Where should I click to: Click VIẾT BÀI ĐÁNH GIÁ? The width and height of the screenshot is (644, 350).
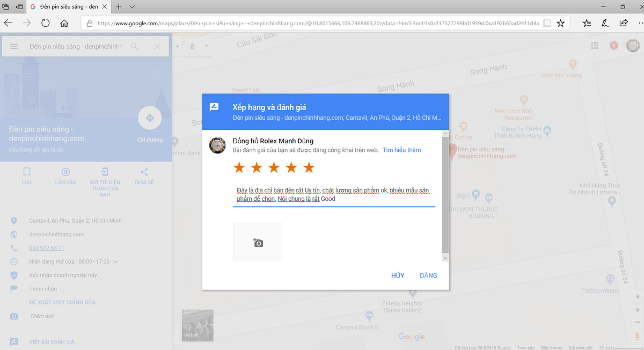(x=52, y=342)
